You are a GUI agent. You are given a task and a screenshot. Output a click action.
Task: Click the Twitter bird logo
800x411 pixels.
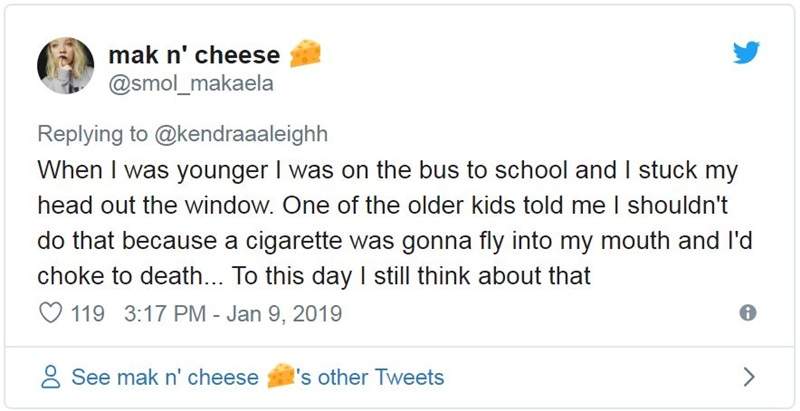(745, 55)
